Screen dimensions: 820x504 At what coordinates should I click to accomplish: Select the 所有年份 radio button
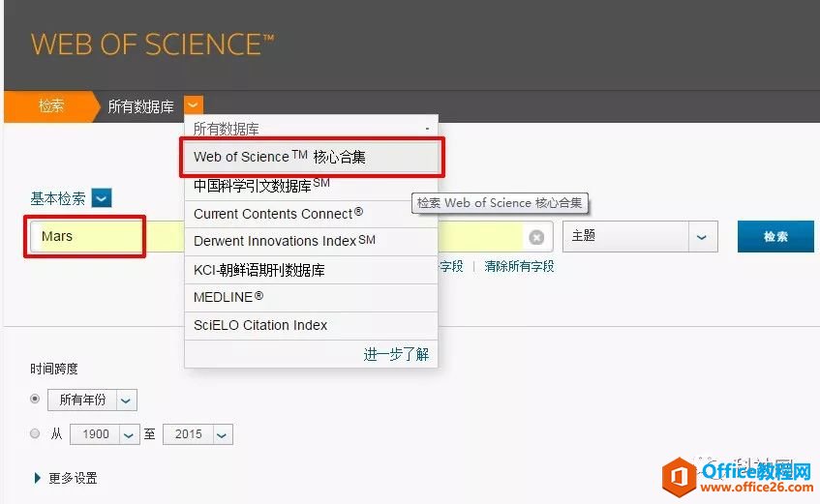(35, 399)
